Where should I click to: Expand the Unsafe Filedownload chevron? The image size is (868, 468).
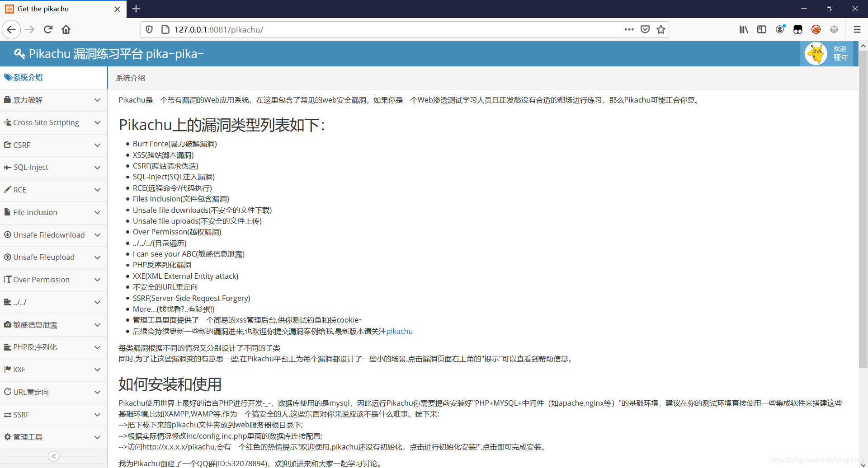97,235
